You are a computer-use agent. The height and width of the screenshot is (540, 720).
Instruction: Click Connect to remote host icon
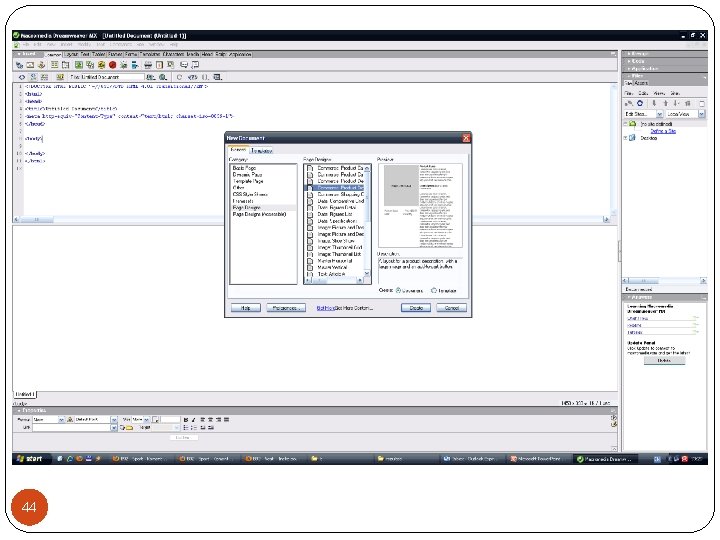point(629,103)
